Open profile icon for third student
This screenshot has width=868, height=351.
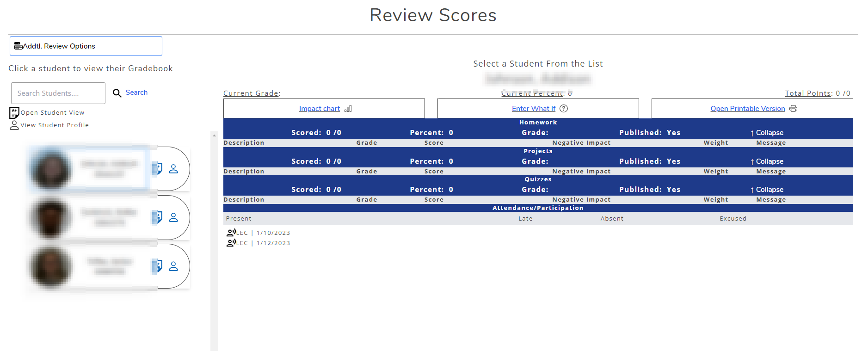[x=173, y=266]
